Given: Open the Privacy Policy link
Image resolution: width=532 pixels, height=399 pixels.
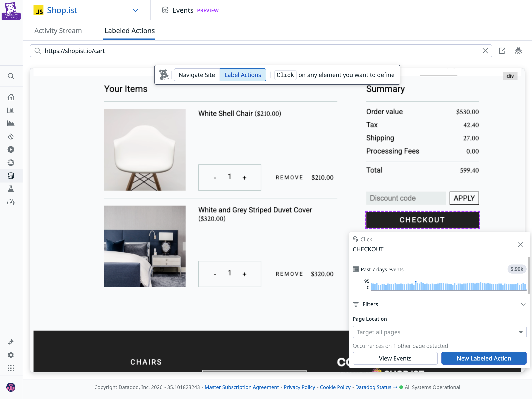Looking at the screenshot, I should (299, 387).
